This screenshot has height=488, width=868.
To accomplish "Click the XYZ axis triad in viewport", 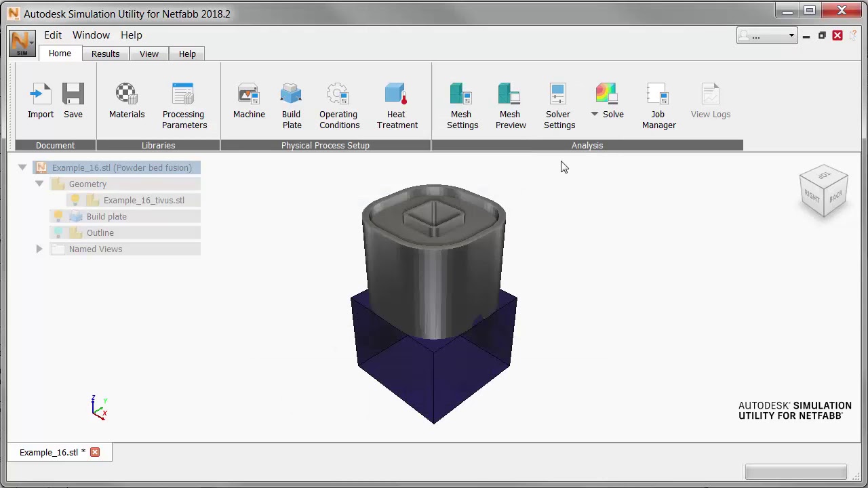I will [99, 408].
